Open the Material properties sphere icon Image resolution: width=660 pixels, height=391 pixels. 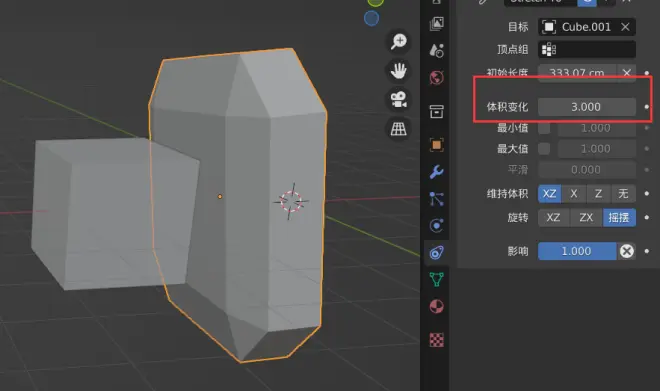[436, 306]
